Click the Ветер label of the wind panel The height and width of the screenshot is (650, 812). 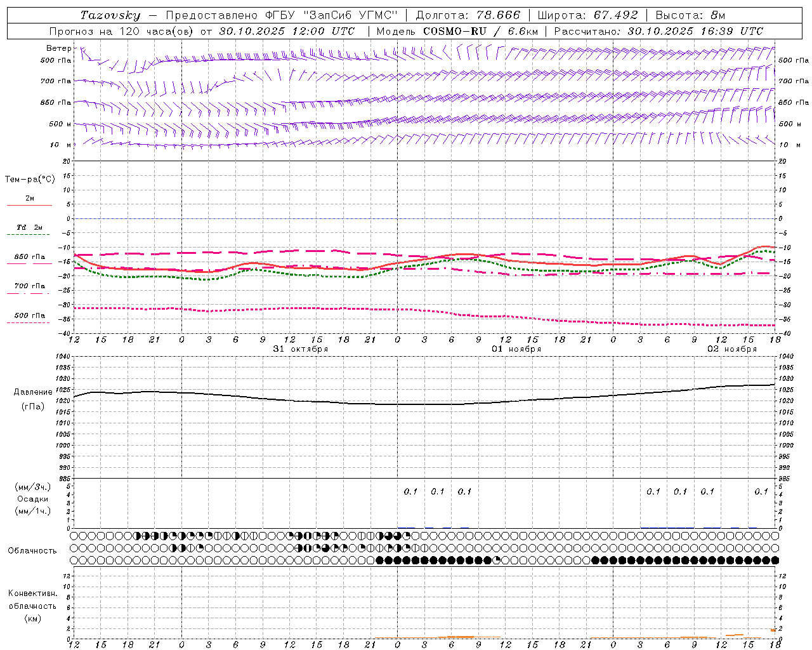click(58, 48)
